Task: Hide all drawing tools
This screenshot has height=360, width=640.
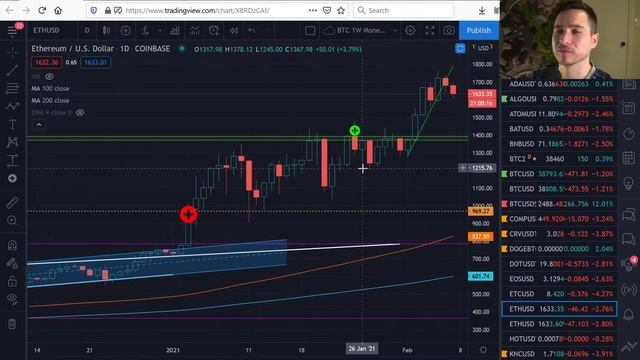Action: 12,299
